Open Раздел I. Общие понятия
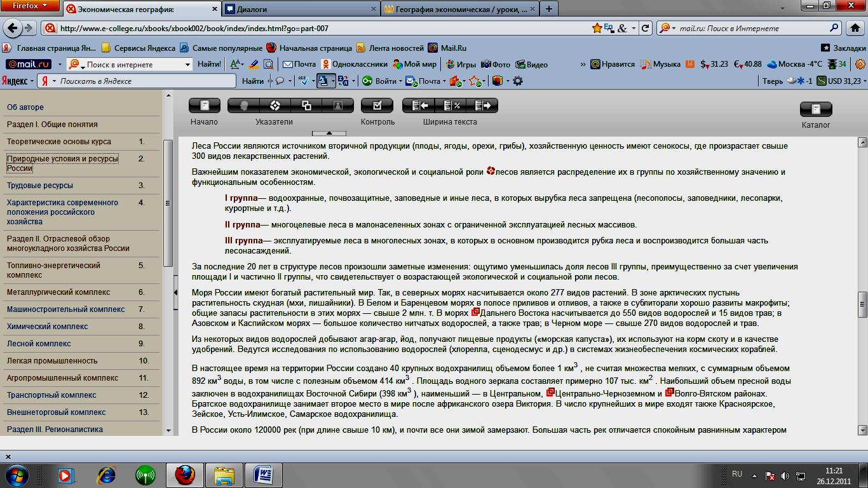The height and width of the screenshot is (488, 868). pos(52,125)
